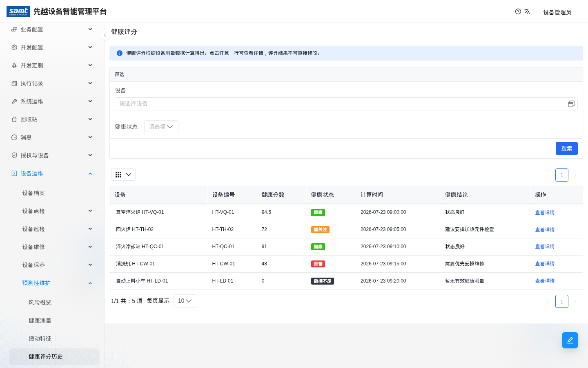Click the 数据不足 status tag
The image size is (588, 368).
coord(323,281)
